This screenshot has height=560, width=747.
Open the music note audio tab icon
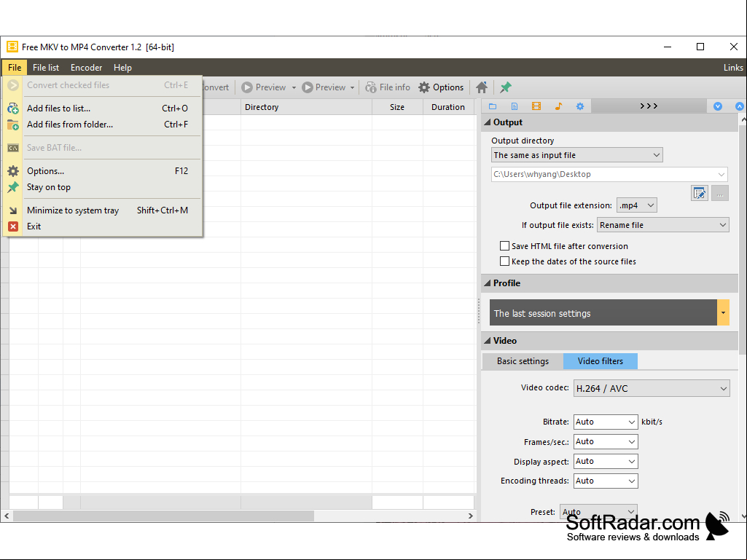click(x=558, y=106)
